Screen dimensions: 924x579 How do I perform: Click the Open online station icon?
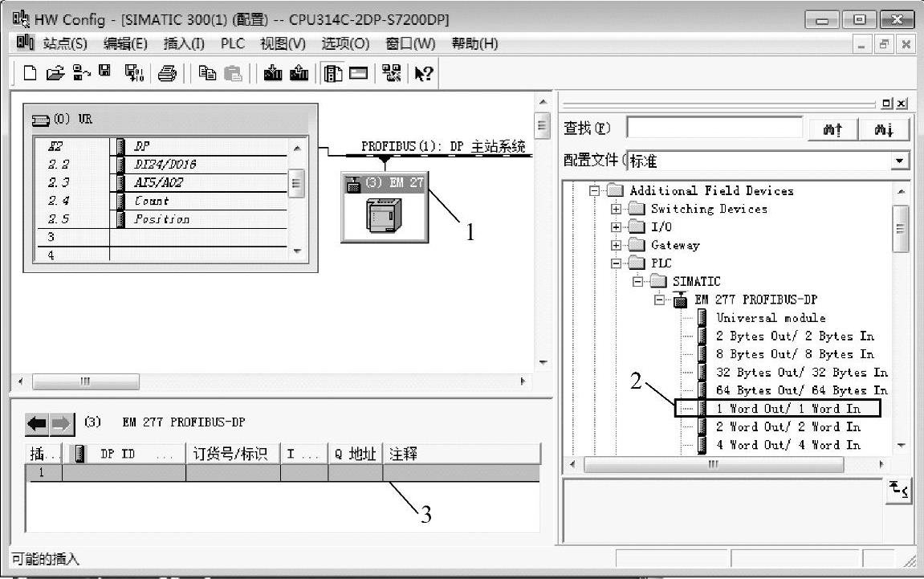click(x=81, y=73)
